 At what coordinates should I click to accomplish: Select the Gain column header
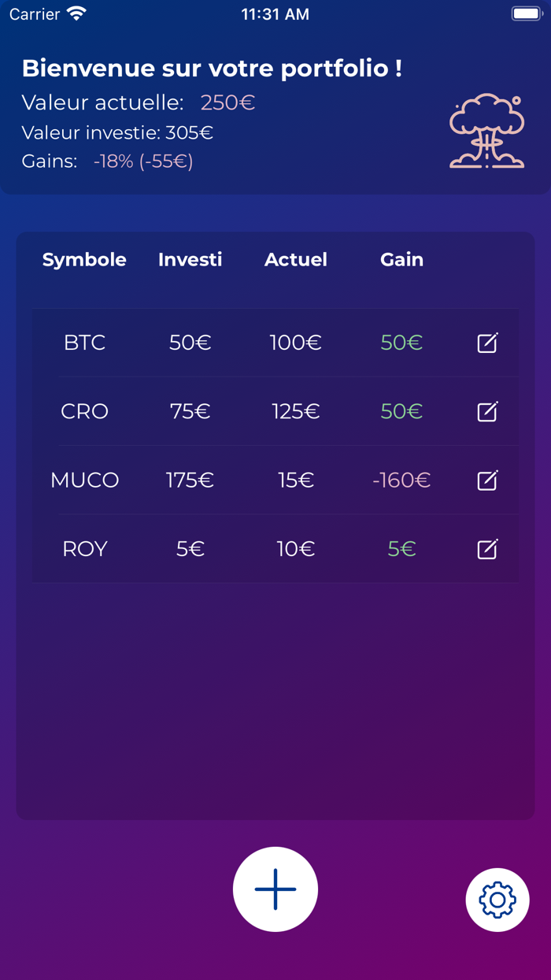[x=401, y=259]
